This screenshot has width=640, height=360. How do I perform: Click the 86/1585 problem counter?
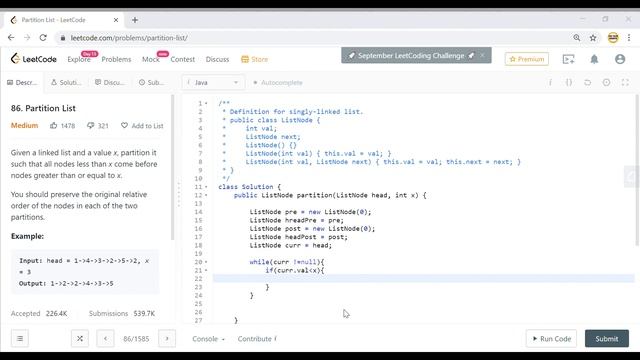pos(136,339)
